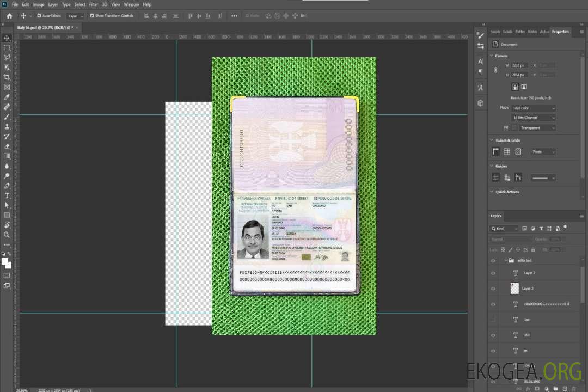Open the Pixels ruler units dropdown
588x392 pixels.
543,151
